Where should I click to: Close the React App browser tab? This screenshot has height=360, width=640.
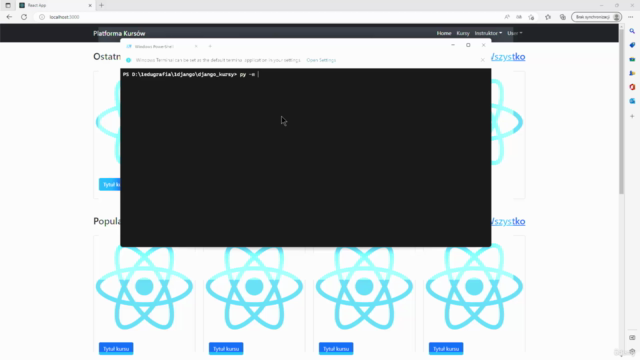click(x=90, y=5)
